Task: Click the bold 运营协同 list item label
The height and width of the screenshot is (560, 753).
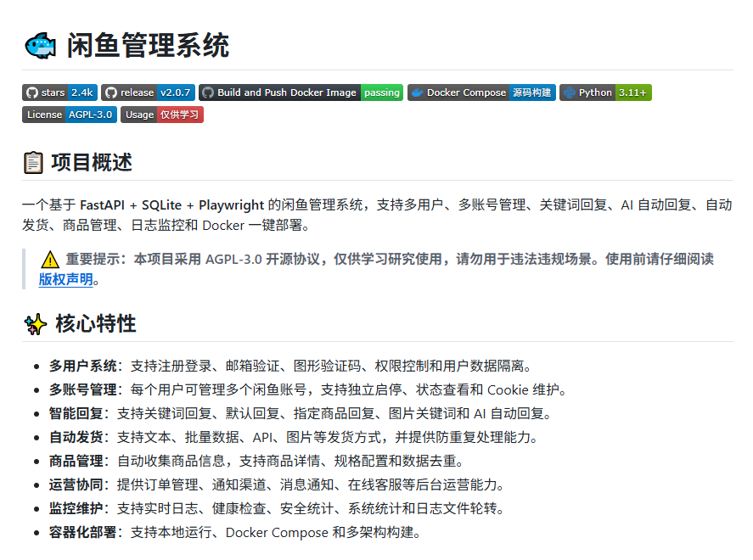Action: pyautogui.click(x=76, y=484)
